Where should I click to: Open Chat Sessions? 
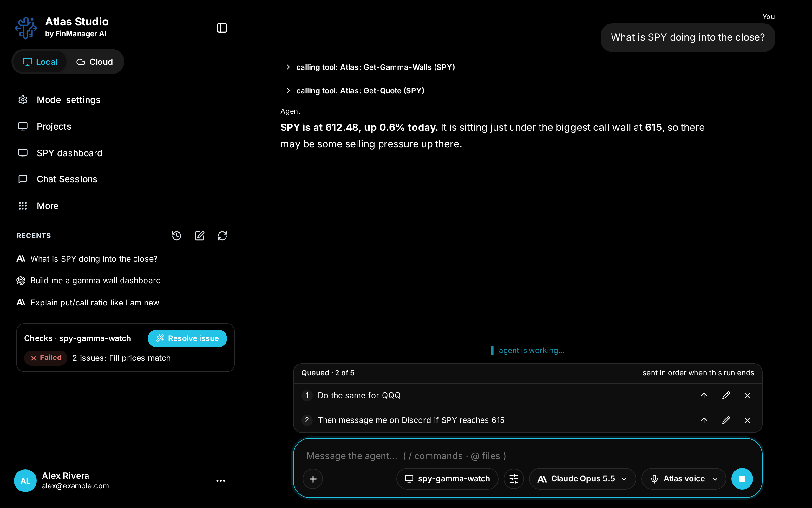[58, 179]
